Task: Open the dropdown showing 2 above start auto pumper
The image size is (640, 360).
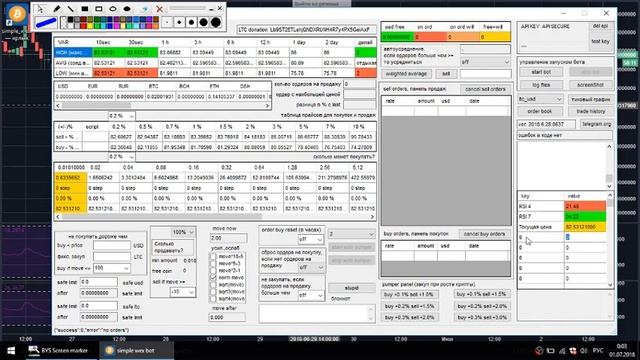Action: coord(351,234)
